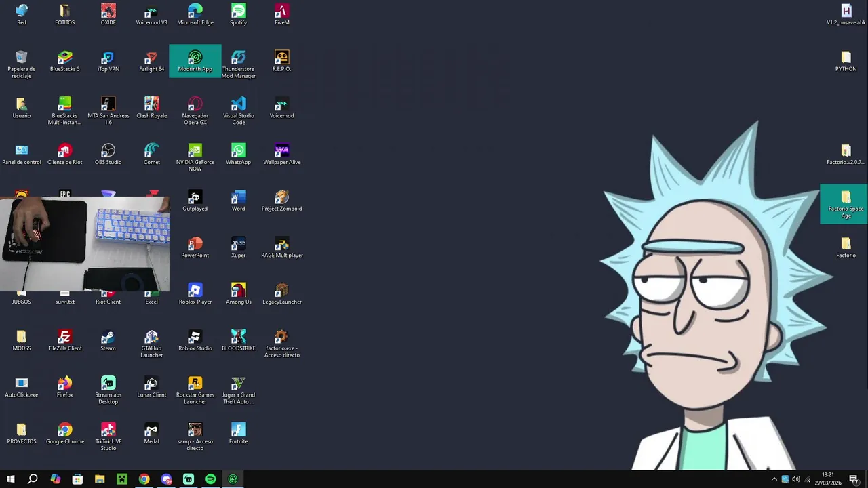This screenshot has width=868, height=488.
Task: Select the OBS Studio desktop icon
Action: [108, 155]
